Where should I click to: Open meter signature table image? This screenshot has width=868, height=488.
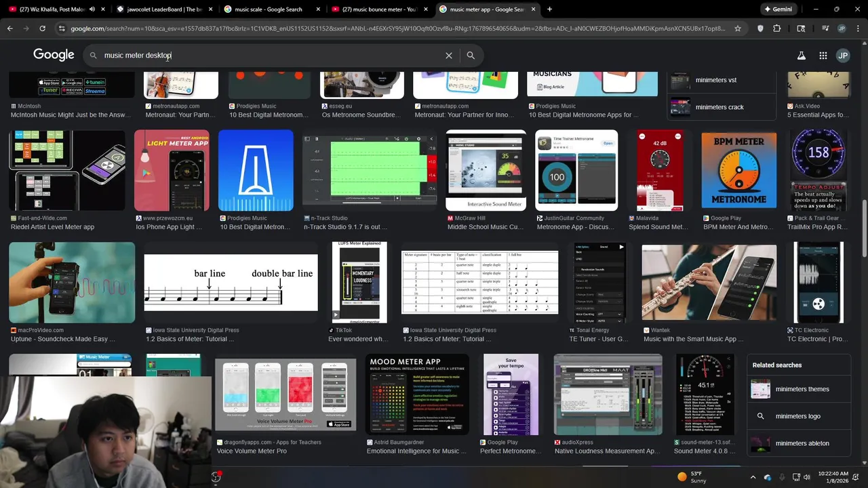click(x=480, y=282)
